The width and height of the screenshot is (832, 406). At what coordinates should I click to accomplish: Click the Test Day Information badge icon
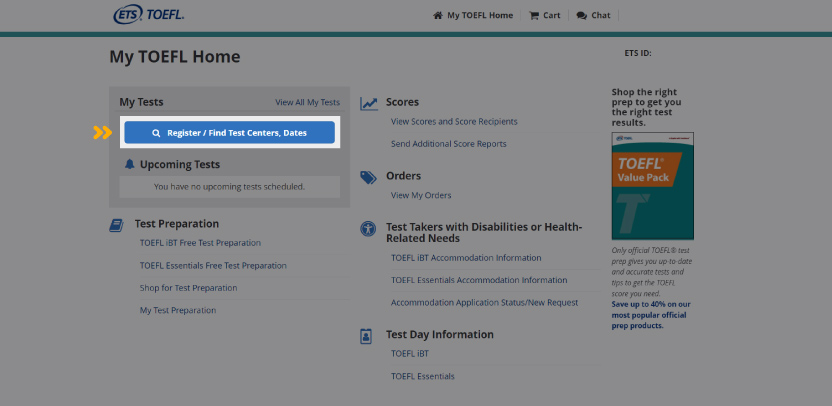click(x=366, y=336)
